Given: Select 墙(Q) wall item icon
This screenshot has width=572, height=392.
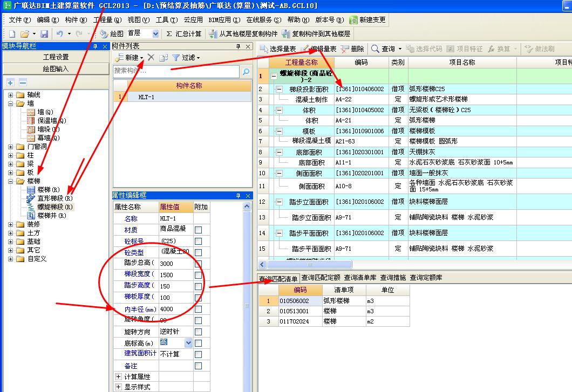Looking at the screenshot, I should [31, 112].
